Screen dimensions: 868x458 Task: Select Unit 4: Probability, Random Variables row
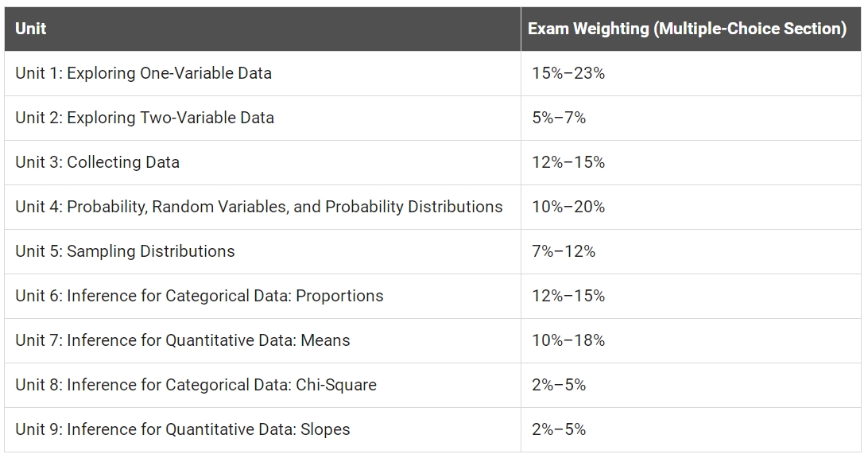433,207
